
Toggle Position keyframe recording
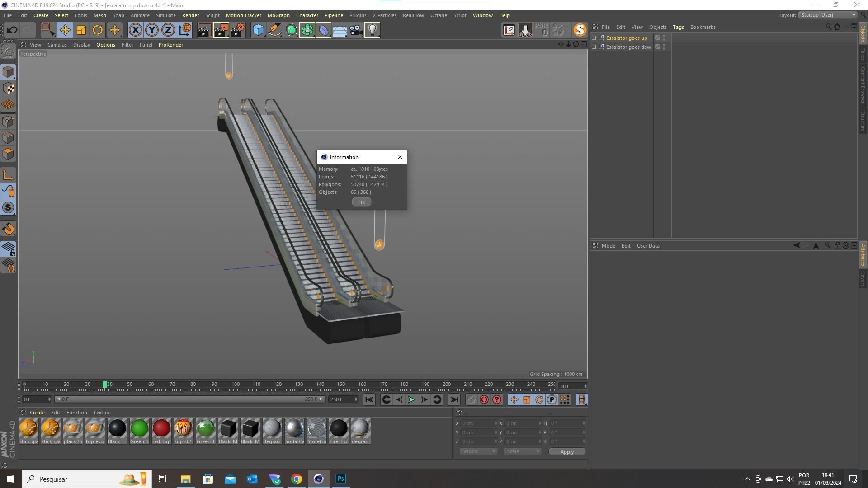[x=514, y=400]
